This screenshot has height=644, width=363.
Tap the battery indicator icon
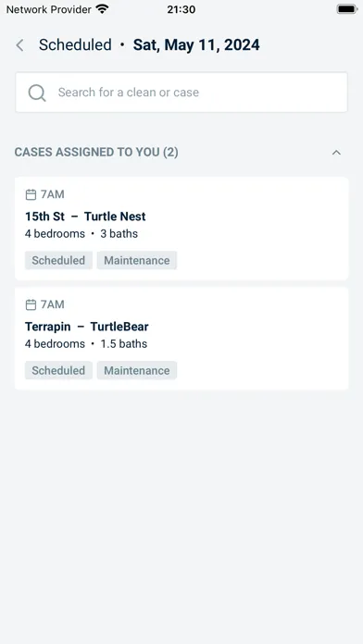[x=347, y=9]
